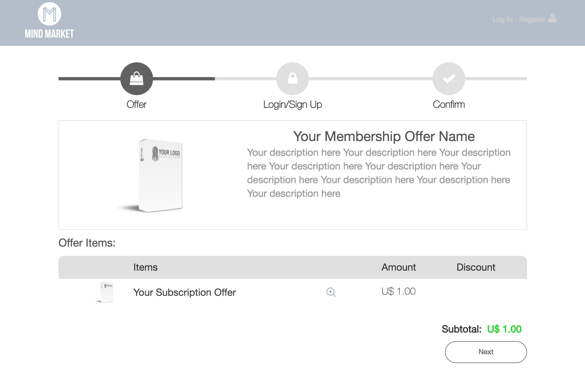The width and height of the screenshot is (585, 392).
Task: Click the user profile silhouette icon
Action: pos(552,18)
